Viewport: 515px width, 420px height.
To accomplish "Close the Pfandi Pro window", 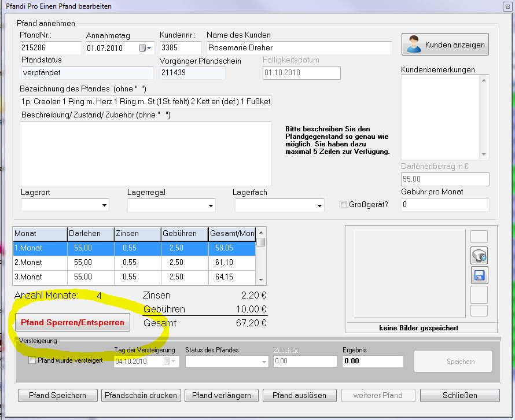I will click(x=502, y=6).
